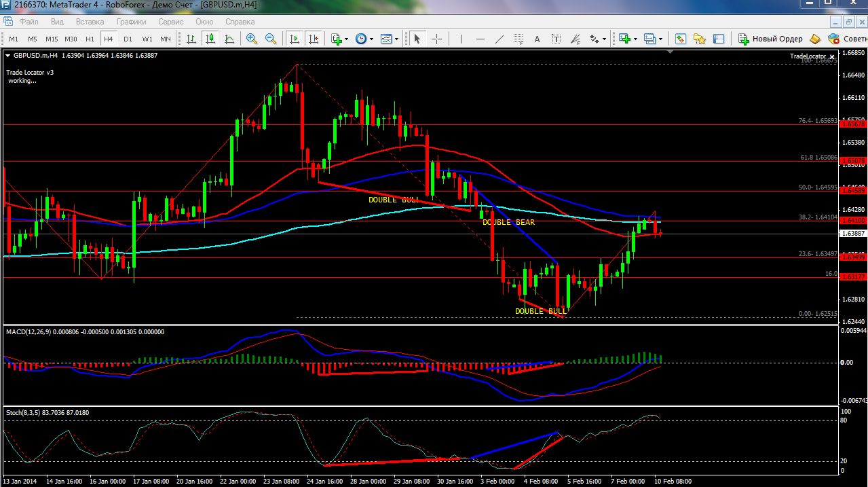Show the Market Watch panel
868x487 pixels.
pos(681,39)
